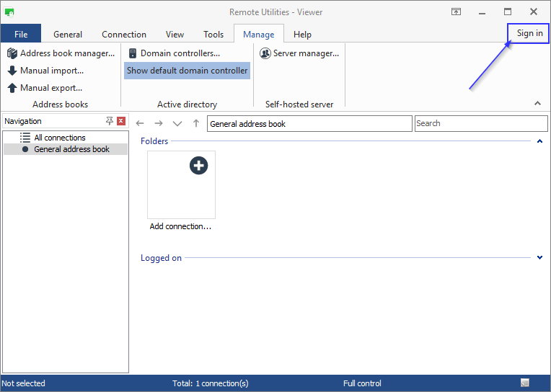Toggle Show default domain controller
Image resolution: width=551 pixels, height=392 pixels.
pyautogui.click(x=187, y=71)
